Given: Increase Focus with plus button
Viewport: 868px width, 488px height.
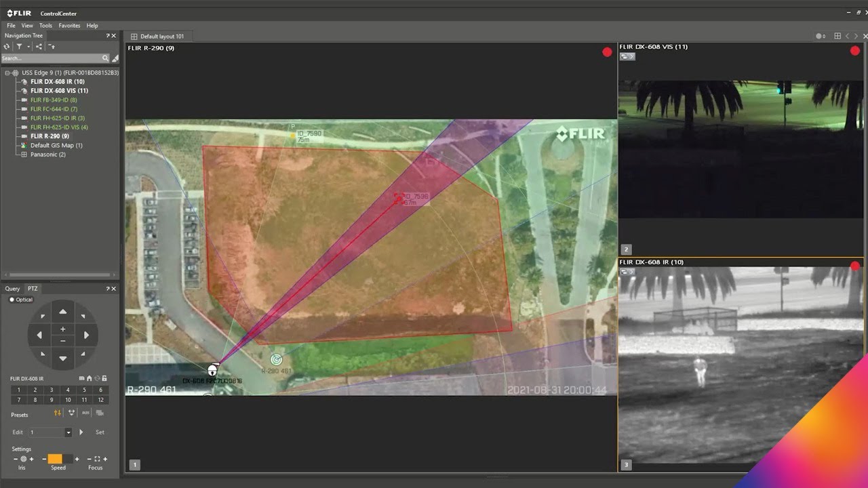Looking at the screenshot, I should pyautogui.click(x=105, y=459).
